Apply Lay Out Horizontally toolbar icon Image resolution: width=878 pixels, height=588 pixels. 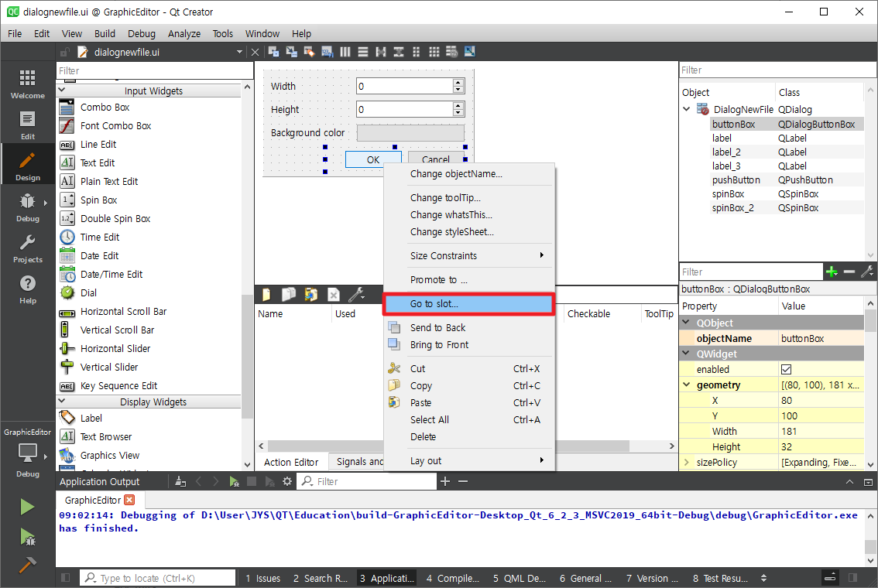(x=345, y=52)
